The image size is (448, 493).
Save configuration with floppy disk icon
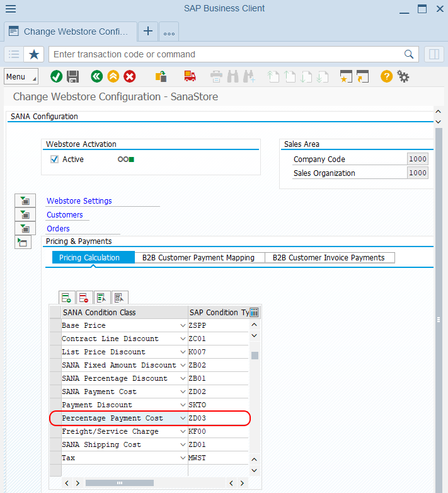pos(73,76)
